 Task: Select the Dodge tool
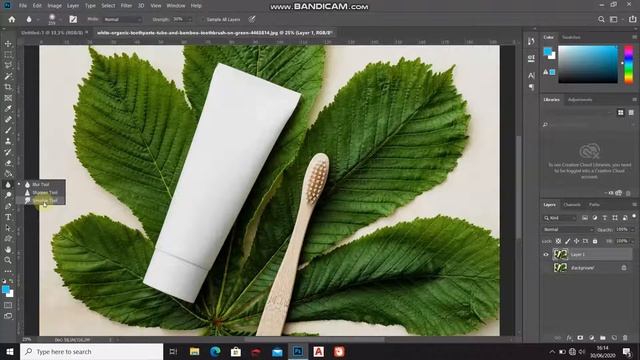point(8,195)
